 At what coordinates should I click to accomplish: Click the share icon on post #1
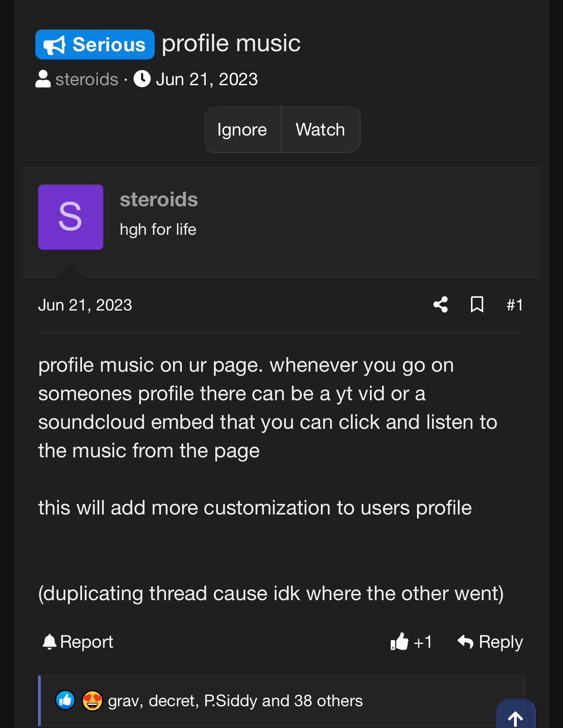pos(440,305)
